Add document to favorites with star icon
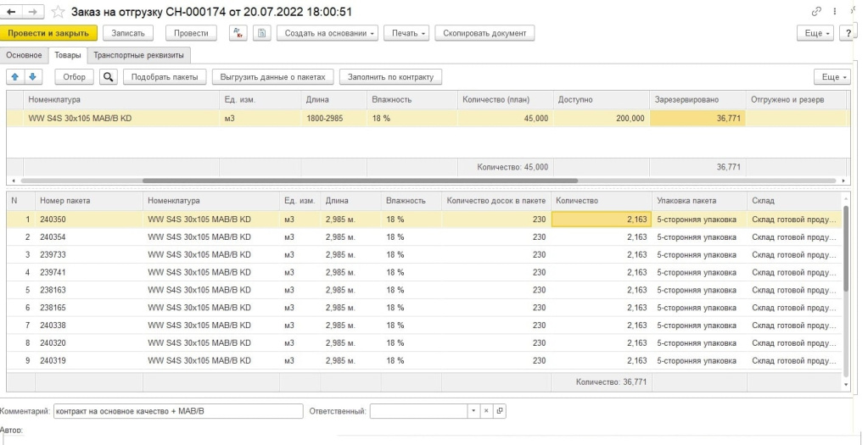Viewport: 868px width, 445px height. [x=58, y=12]
